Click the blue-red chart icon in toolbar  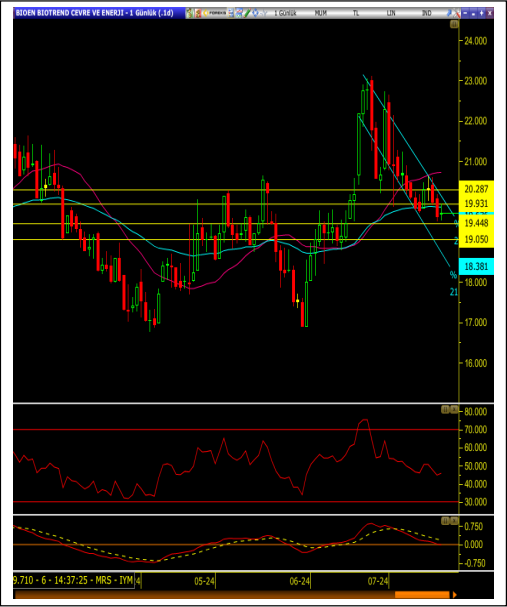(239, 13)
